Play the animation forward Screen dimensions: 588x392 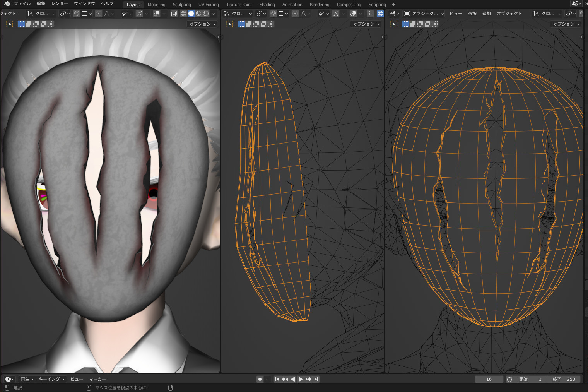301,379
